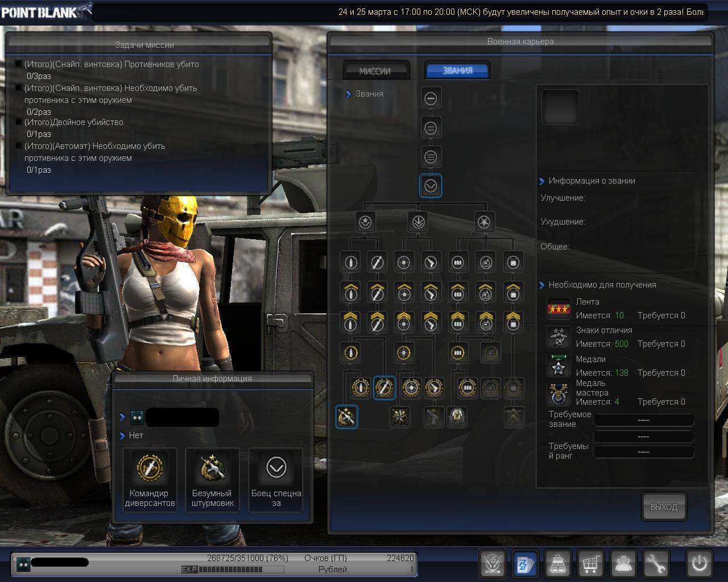Open the backpack inventory icon
This screenshot has width=728, height=582.
[559, 564]
